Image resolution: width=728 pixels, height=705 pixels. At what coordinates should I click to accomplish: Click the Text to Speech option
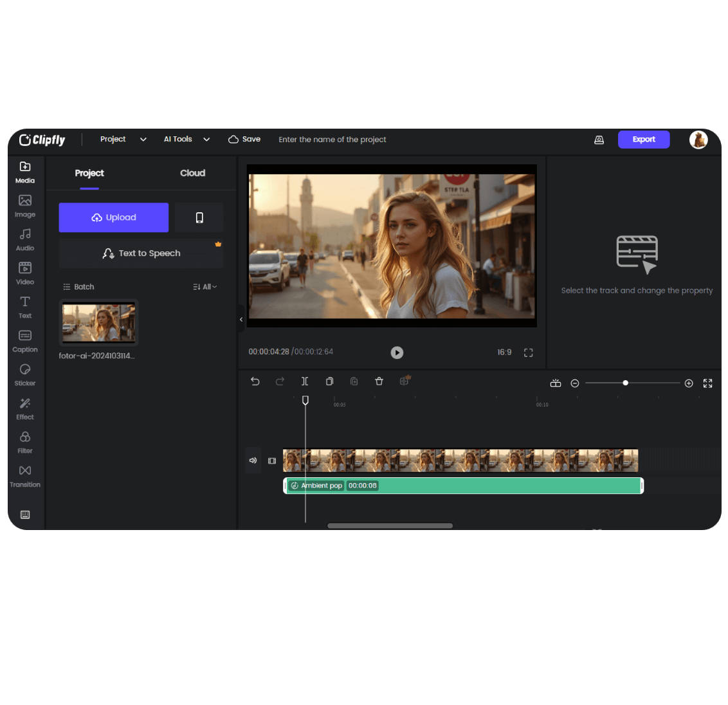141,253
